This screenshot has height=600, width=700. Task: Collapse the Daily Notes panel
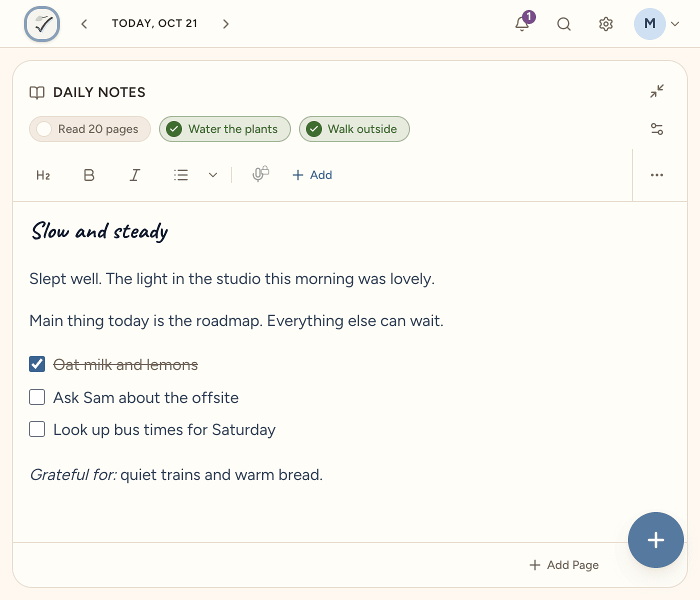click(x=657, y=91)
